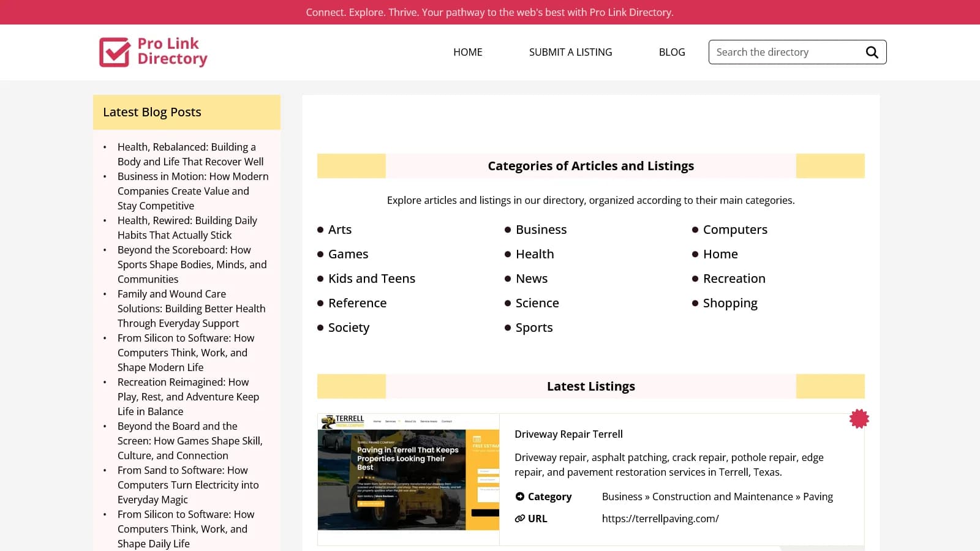
Task: Open the Games category
Action: 348,254
